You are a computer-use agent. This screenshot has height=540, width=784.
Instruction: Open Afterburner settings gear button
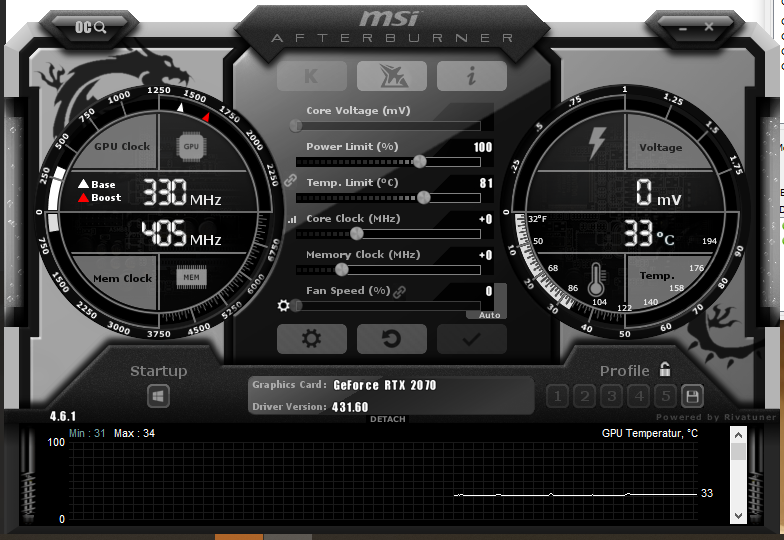[x=312, y=338]
